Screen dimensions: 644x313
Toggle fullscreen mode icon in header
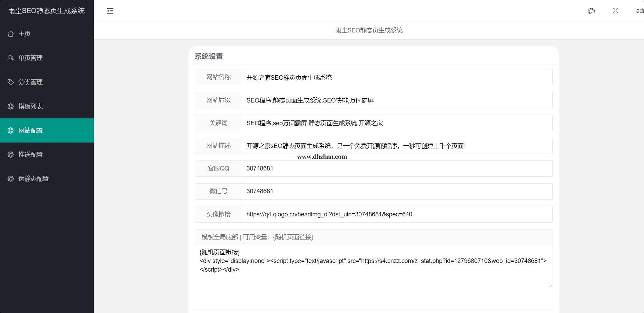[x=615, y=11]
